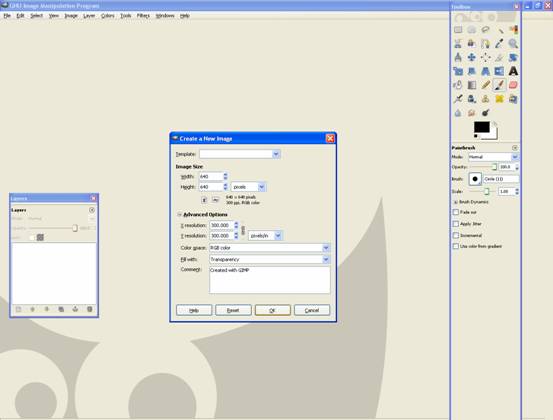Screen dimensions: 553x420
Task: Open the pixels/in resolution unit dropdown
Action: coord(265,236)
